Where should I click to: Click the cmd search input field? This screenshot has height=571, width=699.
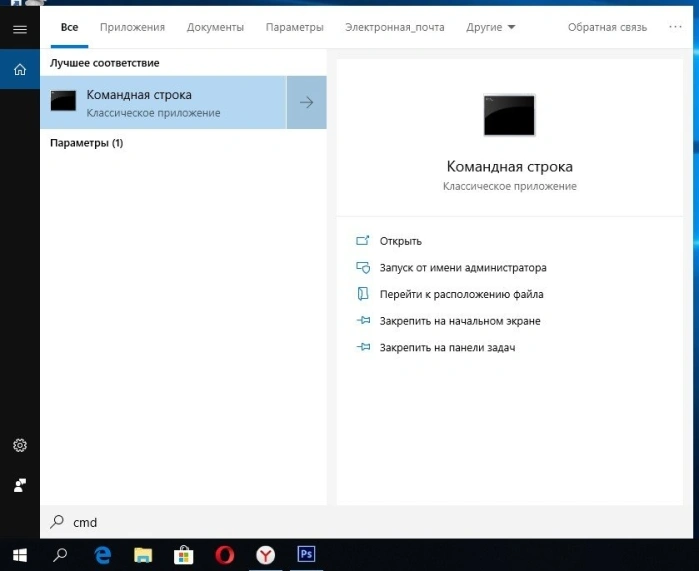click(366, 522)
